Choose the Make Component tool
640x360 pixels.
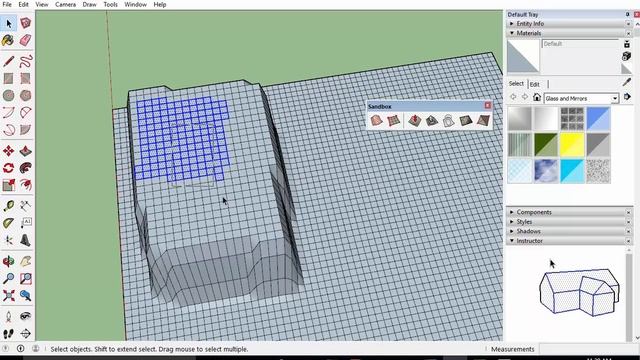(x=26, y=23)
